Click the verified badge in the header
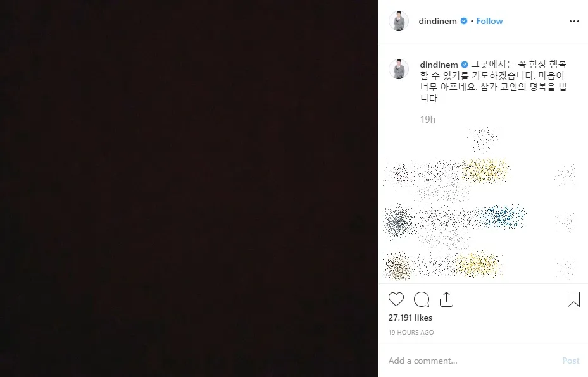This screenshot has width=588, height=377. pyautogui.click(x=464, y=21)
